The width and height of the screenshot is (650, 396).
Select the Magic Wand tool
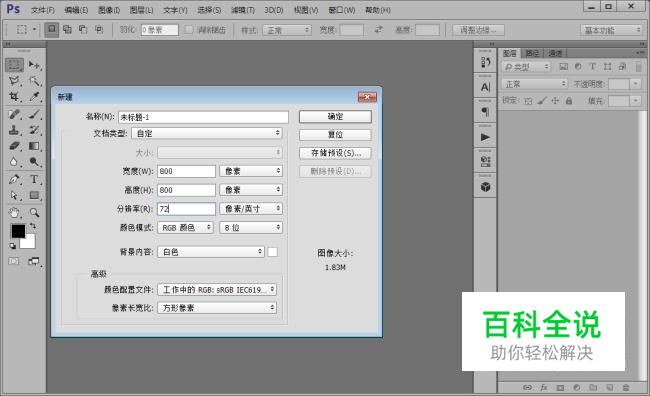coord(34,80)
